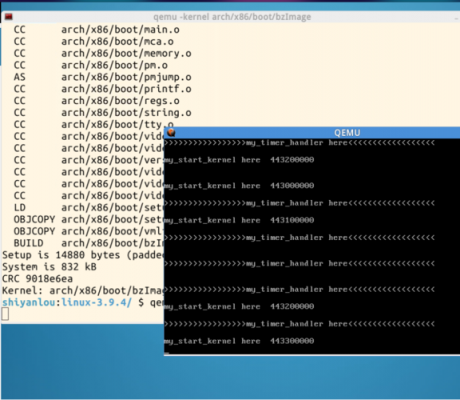Click the 'System is 832 kB' line
This screenshot has width=460, height=400.
pos(49,267)
